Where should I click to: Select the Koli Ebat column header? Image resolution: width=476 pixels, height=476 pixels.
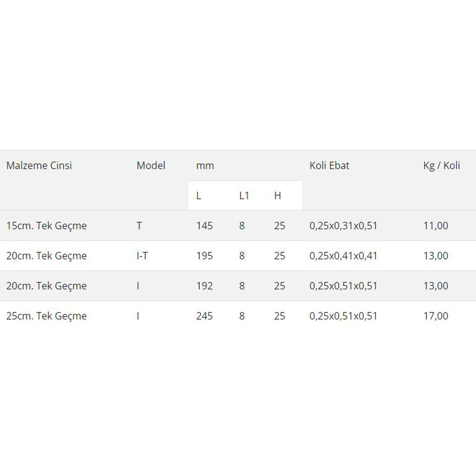click(x=329, y=166)
